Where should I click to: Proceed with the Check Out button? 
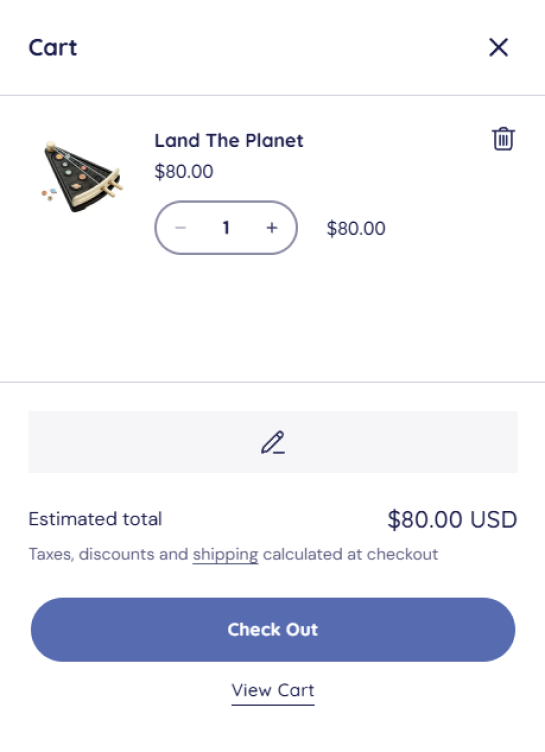tap(273, 630)
